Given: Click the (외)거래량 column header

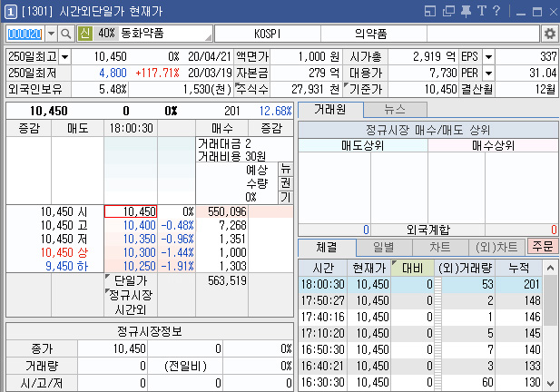Looking at the screenshot, I should pyautogui.click(x=465, y=268).
